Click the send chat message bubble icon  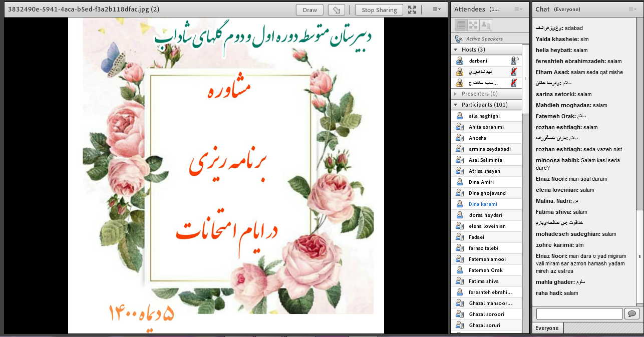[x=632, y=314]
